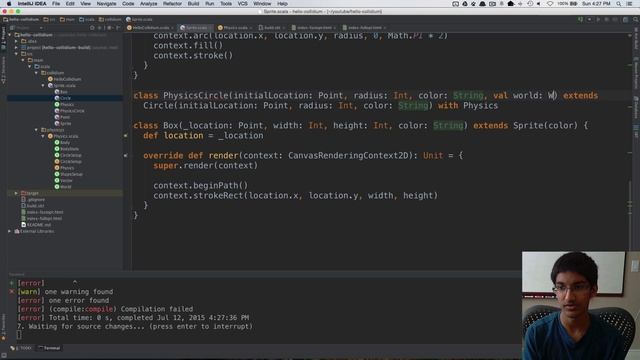Open the Build menu
This screenshot has height=360, width=640.
193,4
